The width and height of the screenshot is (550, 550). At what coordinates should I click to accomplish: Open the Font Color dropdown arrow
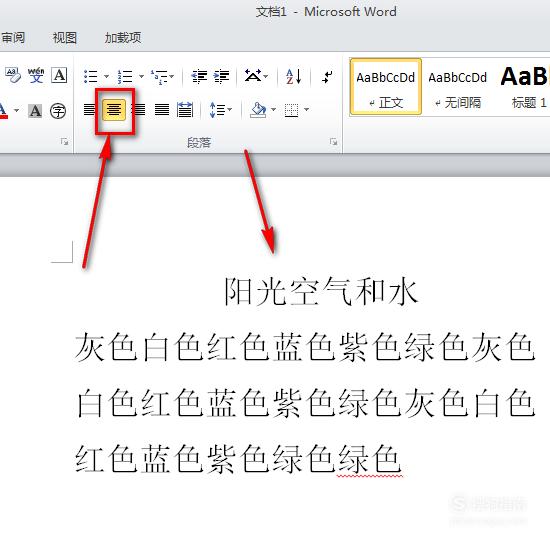point(16,110)
